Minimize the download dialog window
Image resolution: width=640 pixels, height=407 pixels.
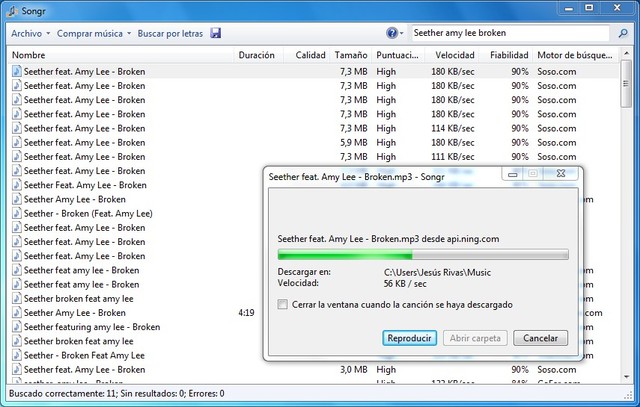click(513, 174)
